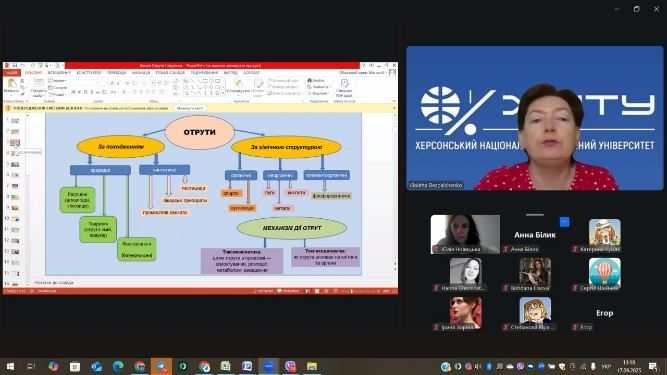Open the Telegram icon in the taskbar
Viewport: 667px width, 375px height.
161,366
